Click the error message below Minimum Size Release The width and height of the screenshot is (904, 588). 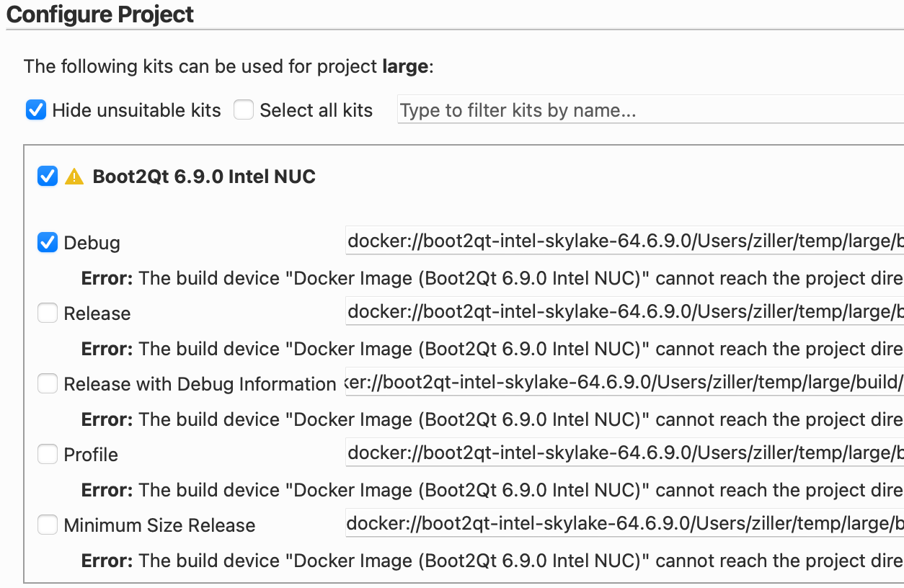[492, 561]
